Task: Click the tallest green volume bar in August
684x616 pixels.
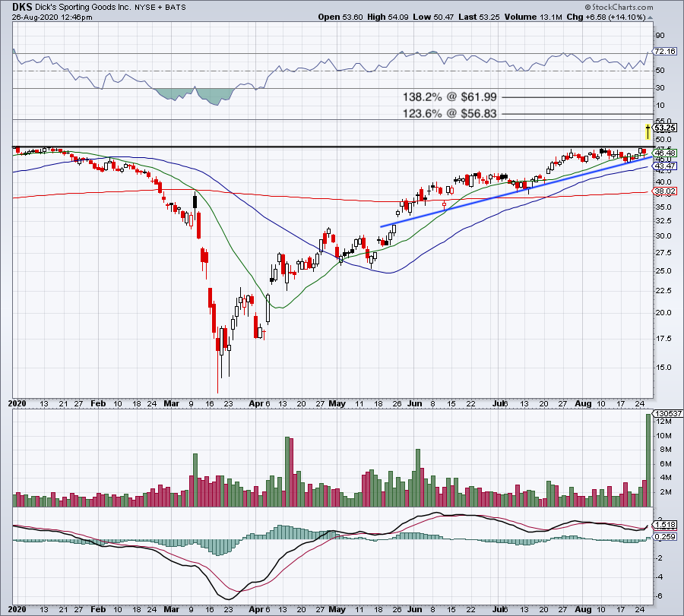Action: click(x=648, y=460)
